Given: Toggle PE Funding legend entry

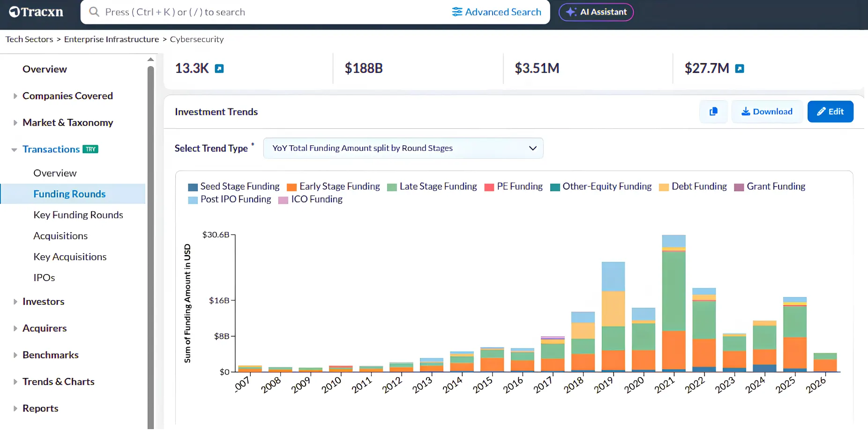Looking at the screenshot, I should click(513, 186).
